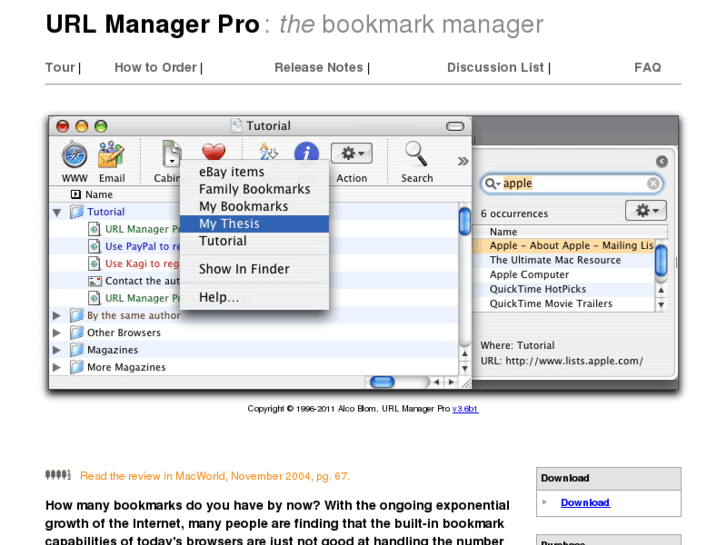The width and height of the screenshot is (727, 545).
Task: Open the Cabinet toolbar icon
Action: [x=171, y=154]
